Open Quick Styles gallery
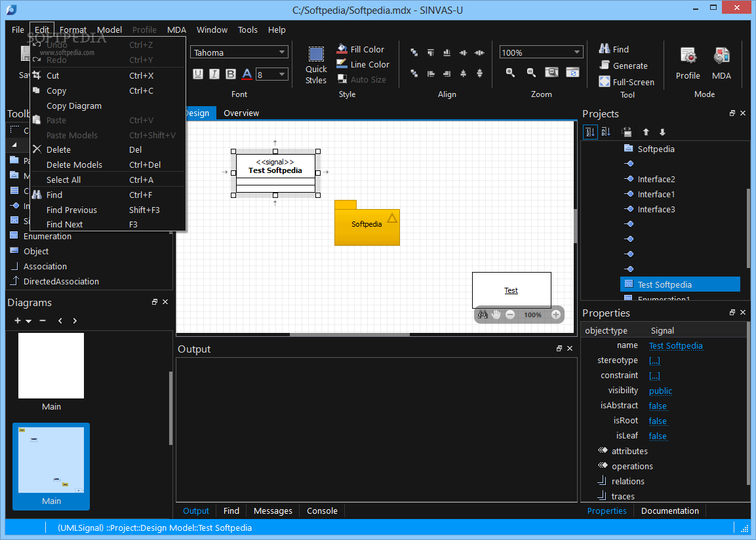Image resolution: width=756 pixels, height=540 pixels. coord(316,66)
